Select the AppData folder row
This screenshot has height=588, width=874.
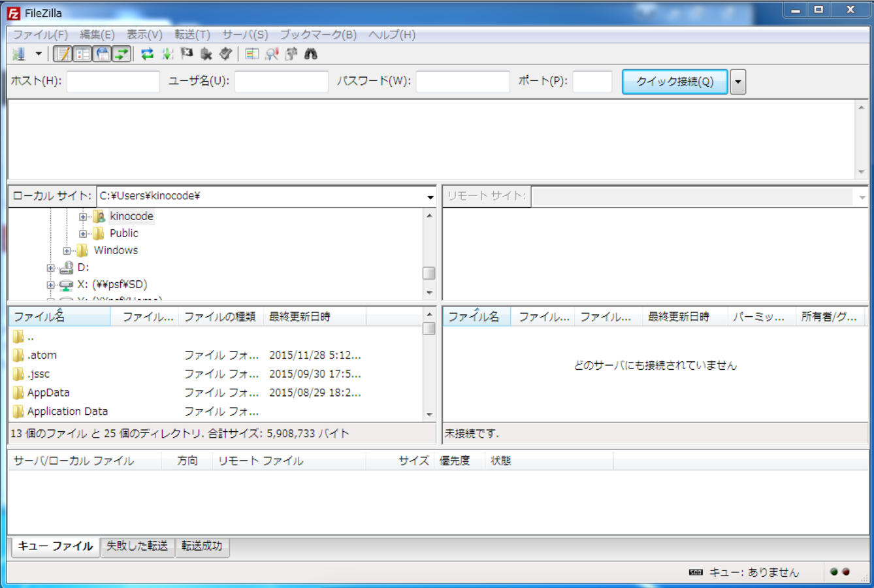[216, 393]
